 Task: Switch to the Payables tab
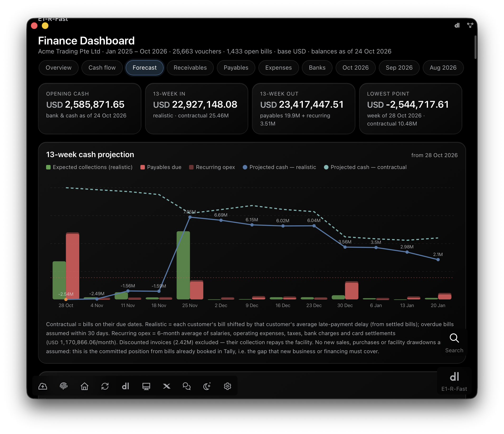click(x=236, y=68)
